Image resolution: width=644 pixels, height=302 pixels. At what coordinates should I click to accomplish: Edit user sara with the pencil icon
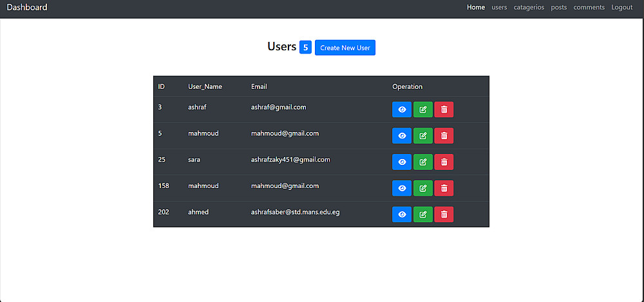(x=422, y=162)
